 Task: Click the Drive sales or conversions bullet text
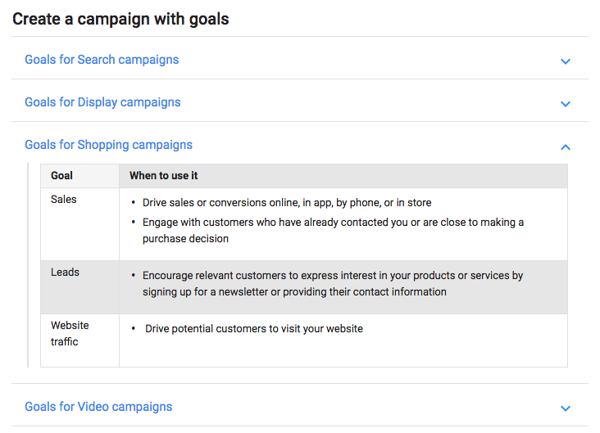pos(287,203)
